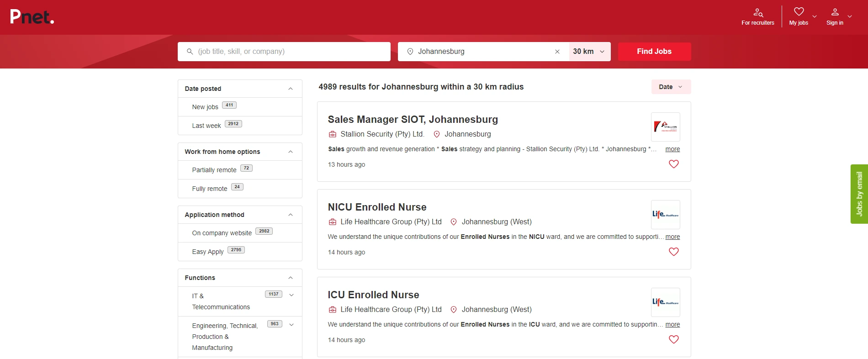
Task: Collapse the Application method section
Action: pyautogui.click(x=291, y=215)
